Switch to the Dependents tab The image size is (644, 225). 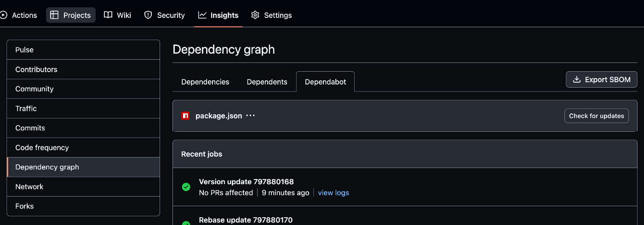click(x=267, y=82)
